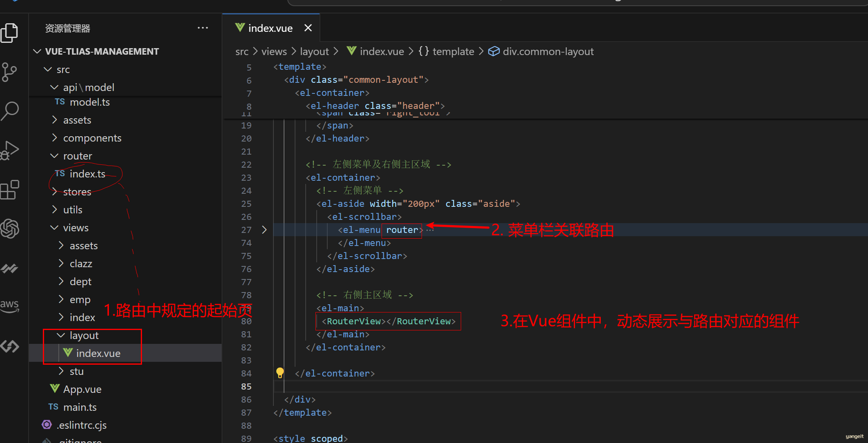This screenshot has height=443, width=868.
Task: Place cursor on empty line 85
Action: point(570,386)
